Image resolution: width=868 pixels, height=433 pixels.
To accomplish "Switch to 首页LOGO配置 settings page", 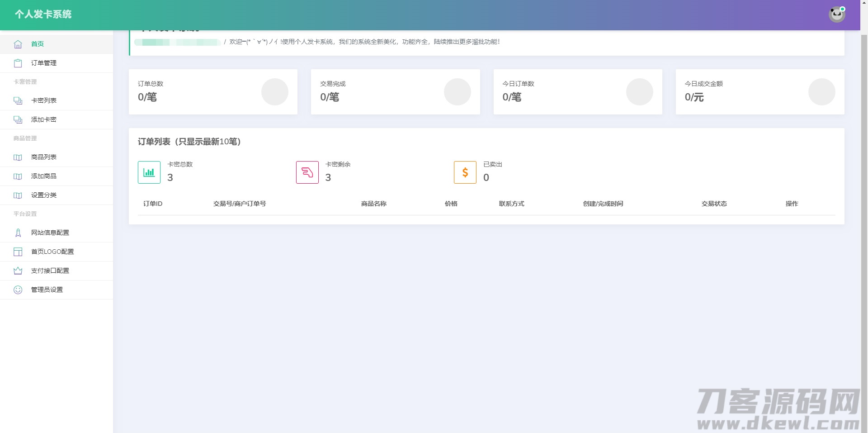I will pyautogui.click(x=52, y=252).
